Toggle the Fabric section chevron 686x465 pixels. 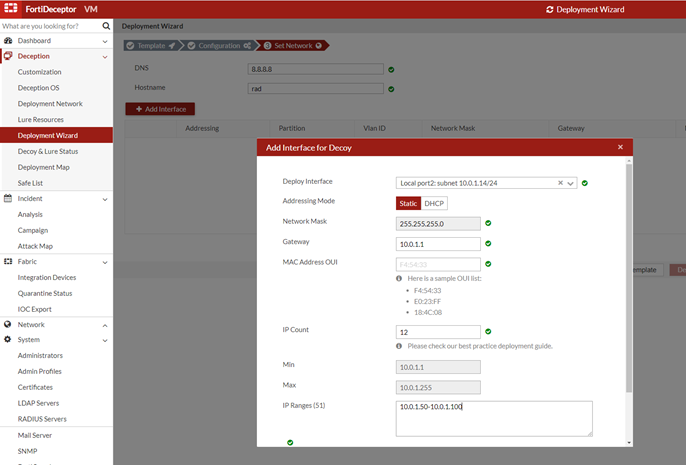click(105, 262)
